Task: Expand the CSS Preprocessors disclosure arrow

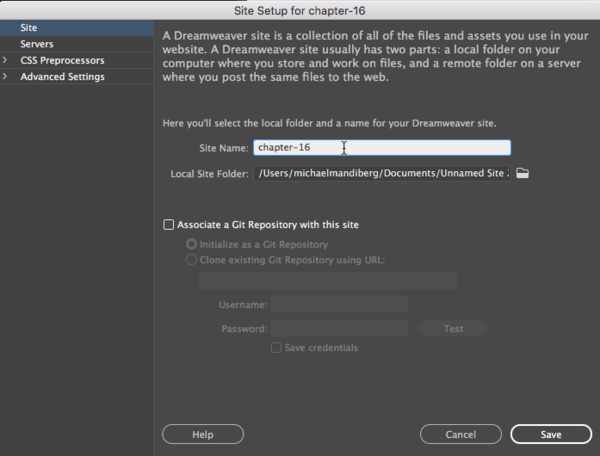Action: [7, 60]
